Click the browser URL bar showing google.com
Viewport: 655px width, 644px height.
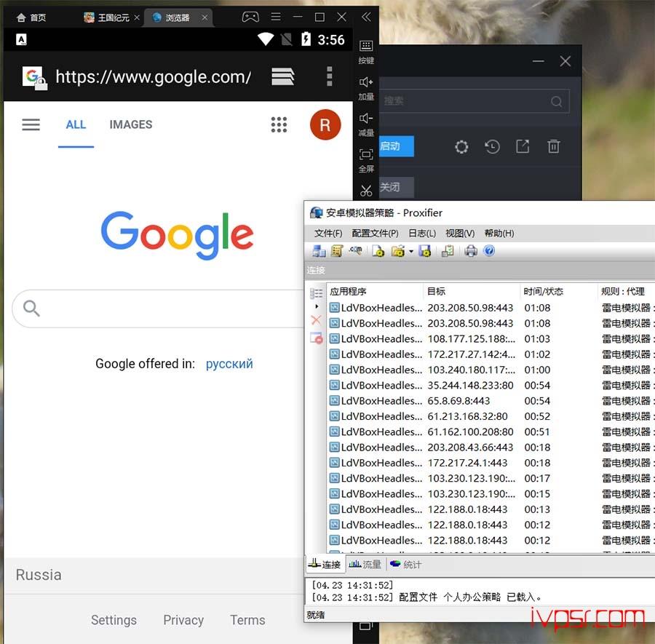pos(153,77)
